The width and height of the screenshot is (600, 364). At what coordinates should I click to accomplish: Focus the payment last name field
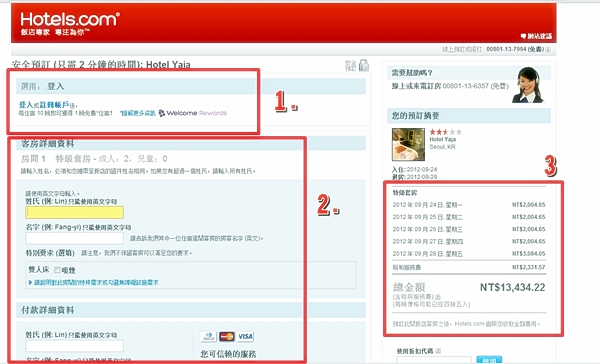[75, 346]
